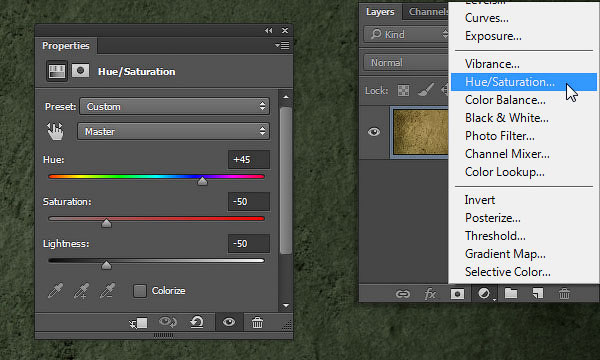600x360 pixels.
Task: Select the Properties tab
Action: [66, 46]
